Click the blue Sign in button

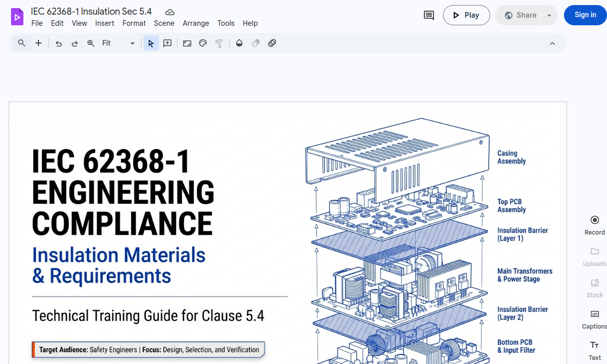585,15
